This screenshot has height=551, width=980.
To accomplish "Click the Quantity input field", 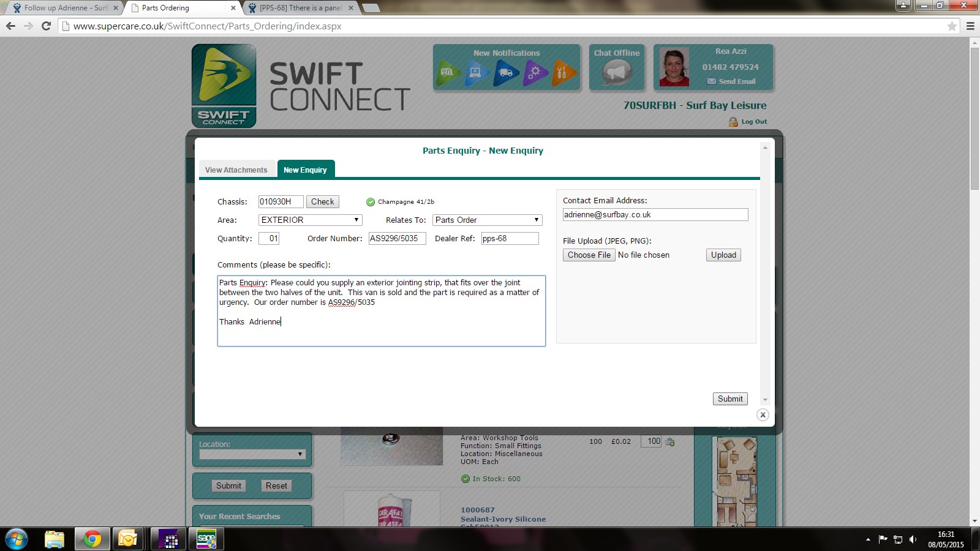I will pyautogui.click(x=269, y=238).
